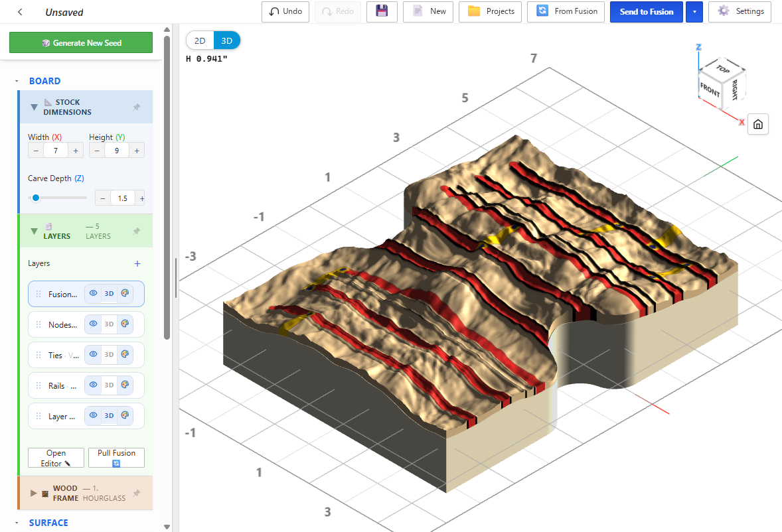Collapse the SURFACE group
Image resolution: width=782 pixels, height=532 pixels.
[17, 523]
